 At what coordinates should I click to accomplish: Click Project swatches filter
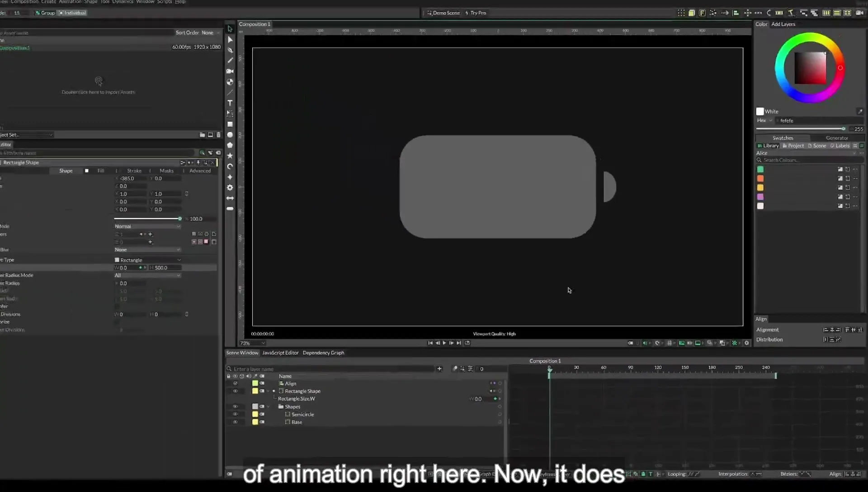pyautogui.click(x=793, y=146)
